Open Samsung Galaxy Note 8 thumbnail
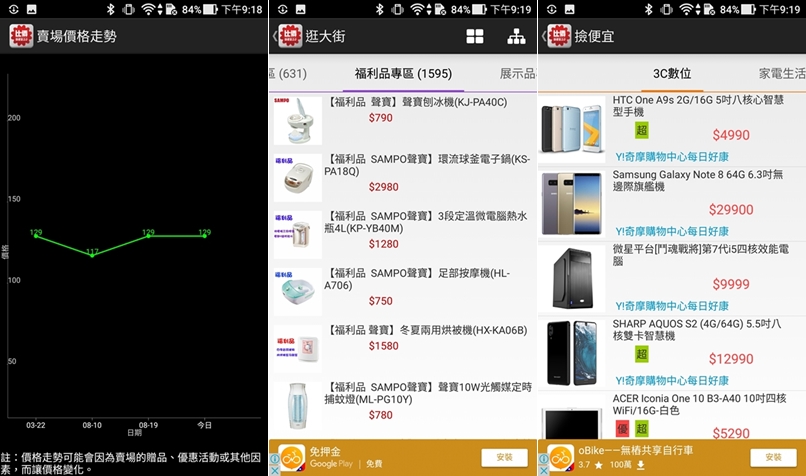Viewport: 806px width, 476px height. point(572,204)
